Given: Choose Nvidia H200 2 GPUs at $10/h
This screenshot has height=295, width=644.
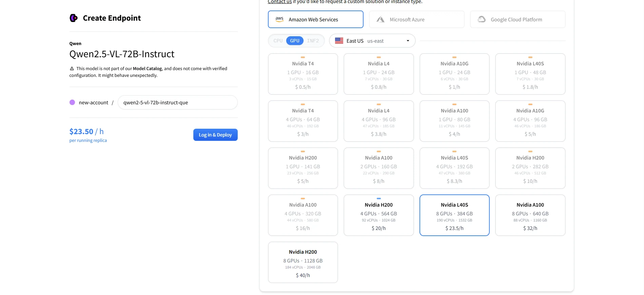Looking at the screenshot, I should coord(530,168).
